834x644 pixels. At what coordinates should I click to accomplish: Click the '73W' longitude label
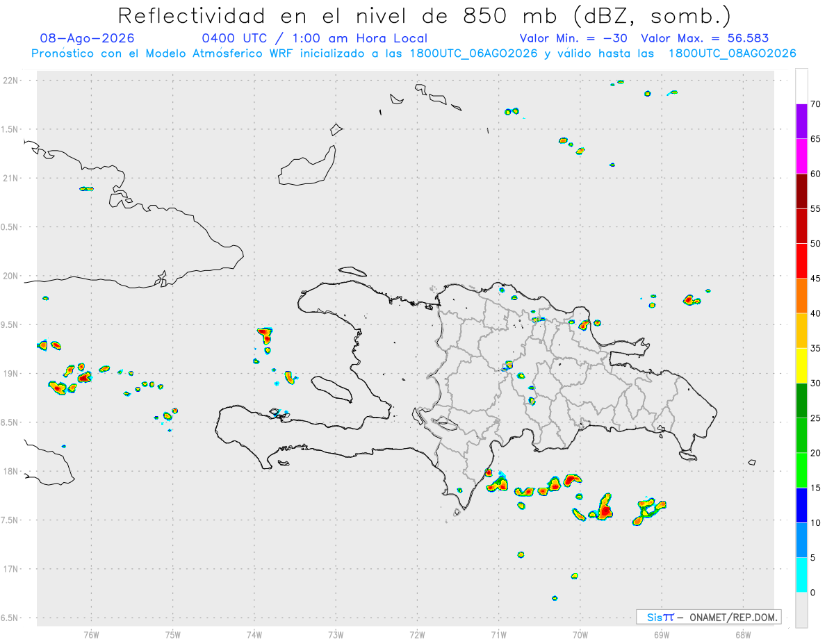[x=336, y=634]
